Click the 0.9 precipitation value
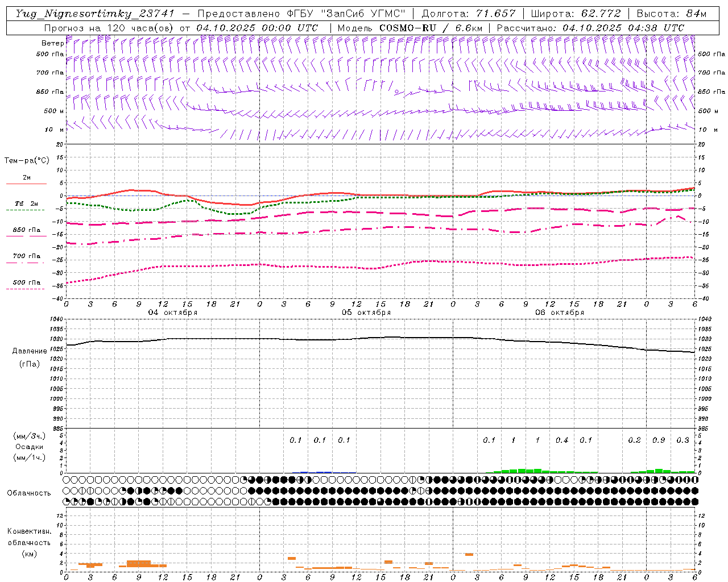This screenshot has width=728, height=582. (659, 440)
